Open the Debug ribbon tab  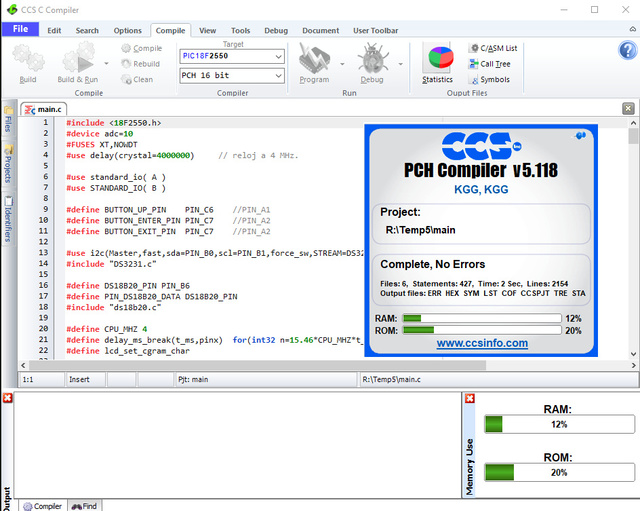click(x=276, y=31)
